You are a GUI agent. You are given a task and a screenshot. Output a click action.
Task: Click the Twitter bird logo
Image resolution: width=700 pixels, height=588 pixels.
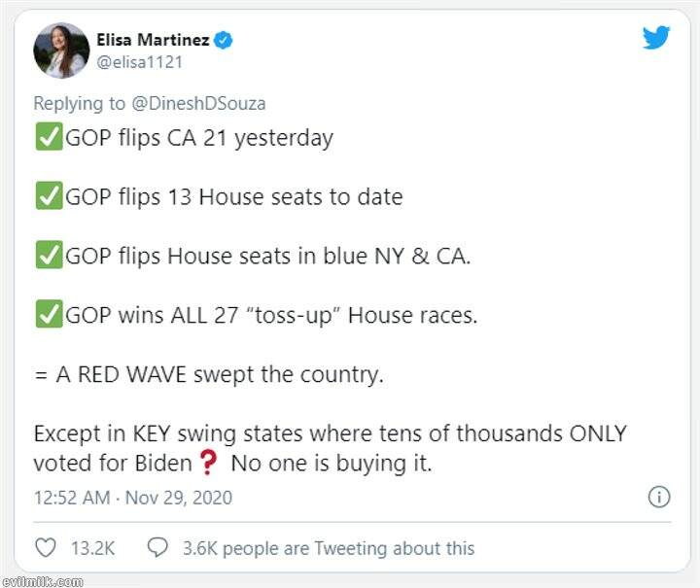coord(656,38)
